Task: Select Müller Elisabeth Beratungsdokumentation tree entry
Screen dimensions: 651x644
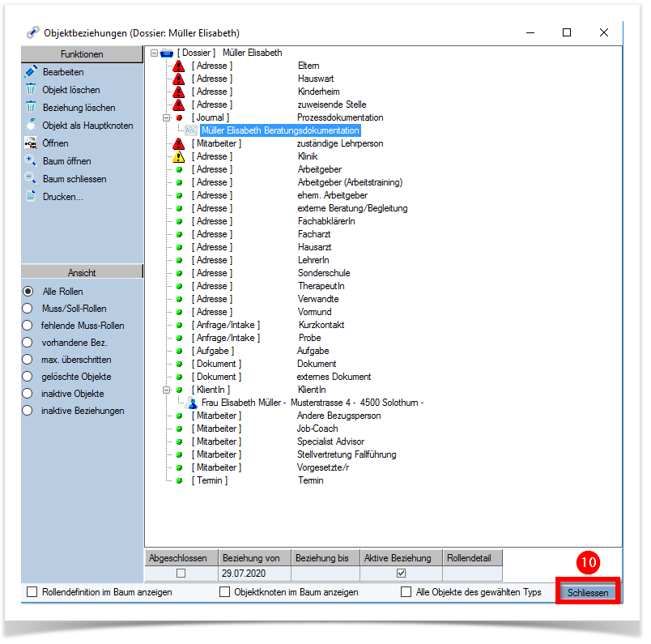Action: click(280, 130)
